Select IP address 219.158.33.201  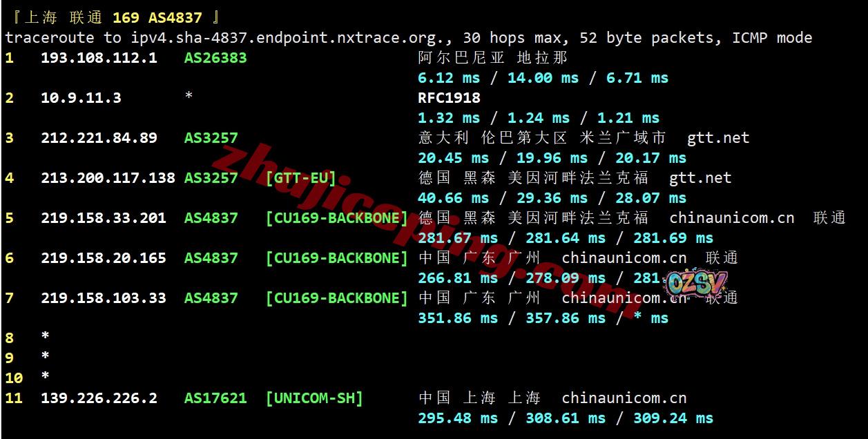tap(104, 218)
